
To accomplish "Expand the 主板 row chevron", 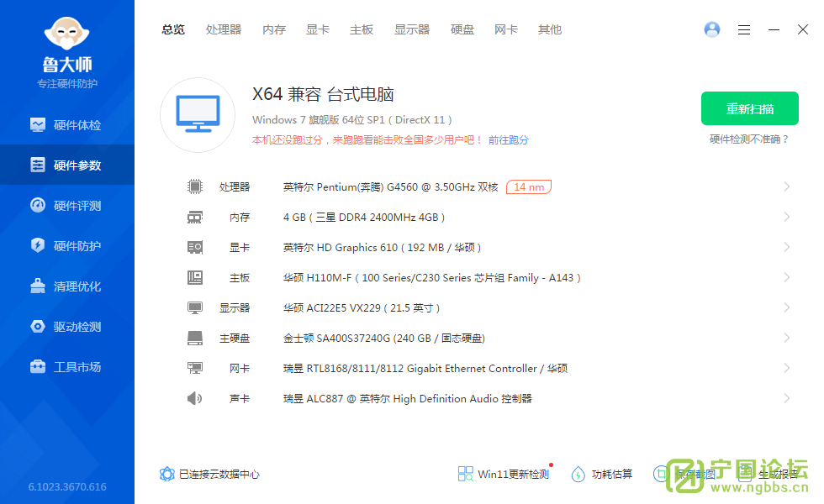I will pyautogui.click(x=787, y=277).
